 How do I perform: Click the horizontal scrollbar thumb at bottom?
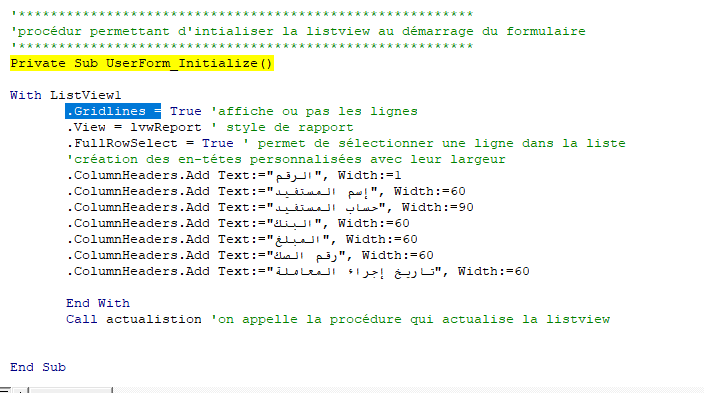(x=70, y=390)
